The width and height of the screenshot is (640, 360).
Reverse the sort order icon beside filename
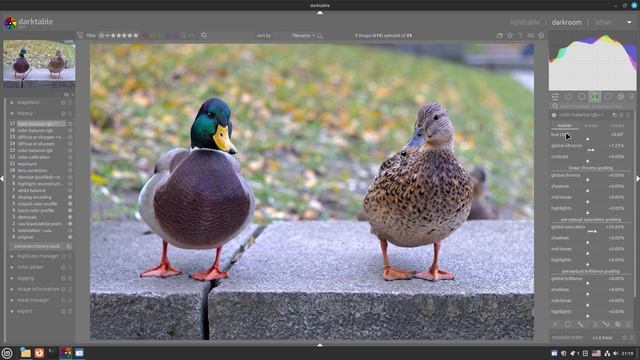pos(320,36)
